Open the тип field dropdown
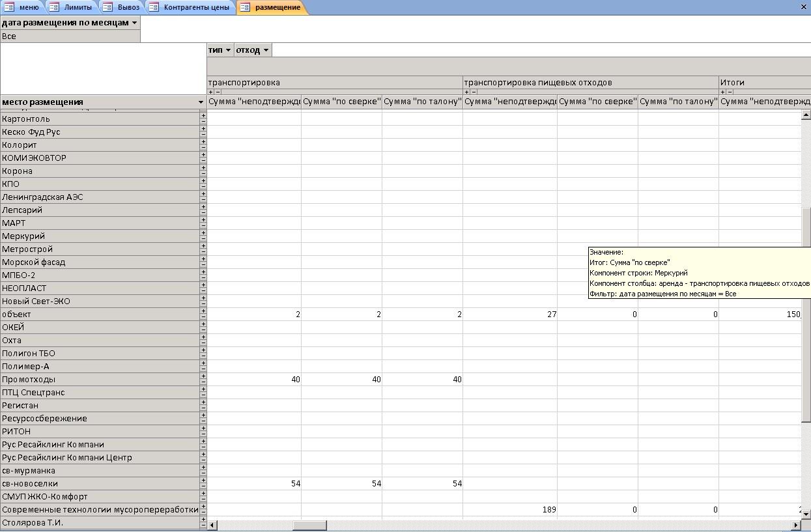811x532 pixels. coord(228,50)
